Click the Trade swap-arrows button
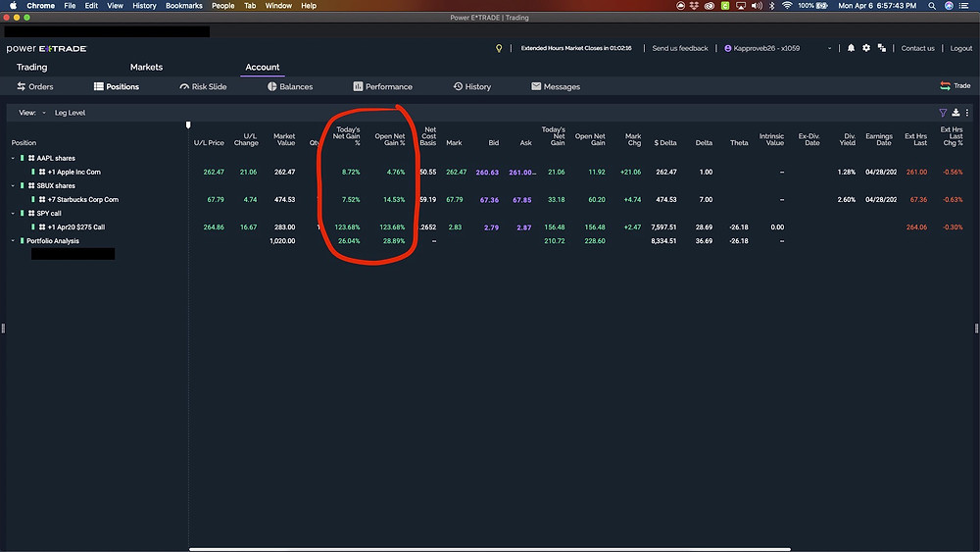This screenshot has width=980, height=552. tap(955, 85)
